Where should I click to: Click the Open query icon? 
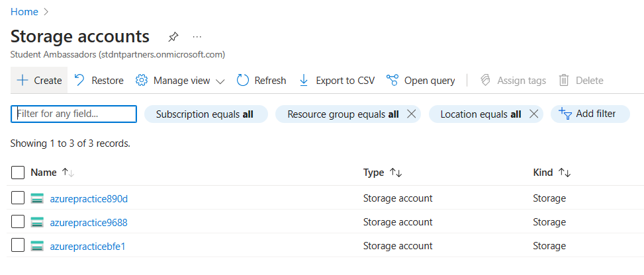click(x=392, y=81)
